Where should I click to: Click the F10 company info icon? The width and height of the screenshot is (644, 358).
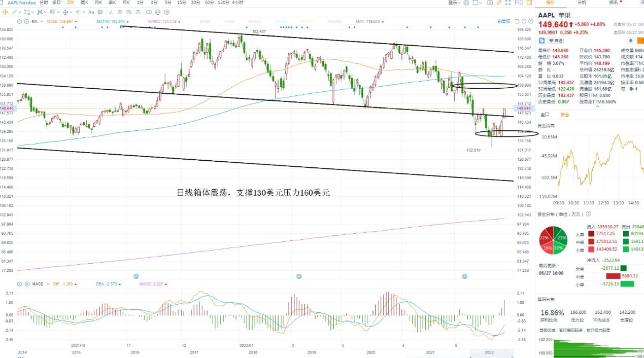519,3
